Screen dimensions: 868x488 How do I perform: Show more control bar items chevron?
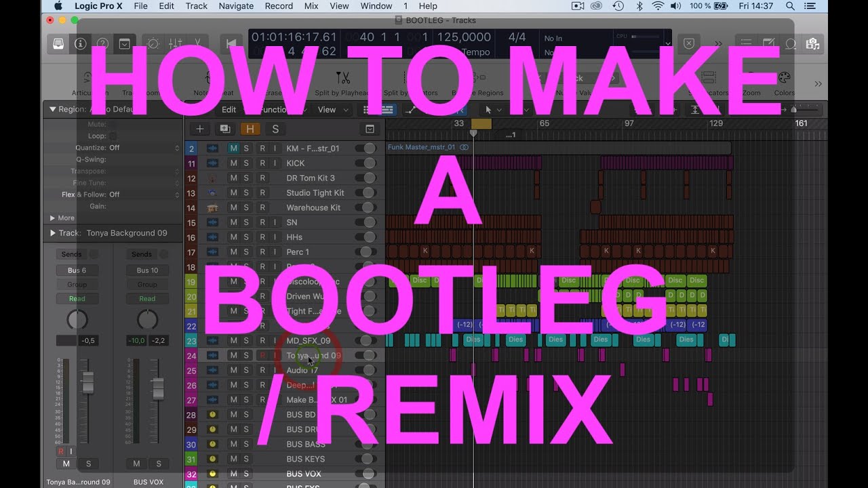[x=718, y=43]
